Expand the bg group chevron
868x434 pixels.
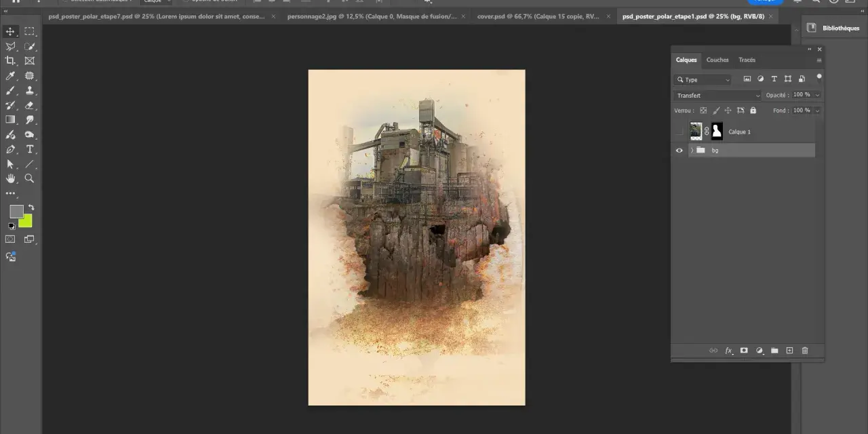pos(692,151)
